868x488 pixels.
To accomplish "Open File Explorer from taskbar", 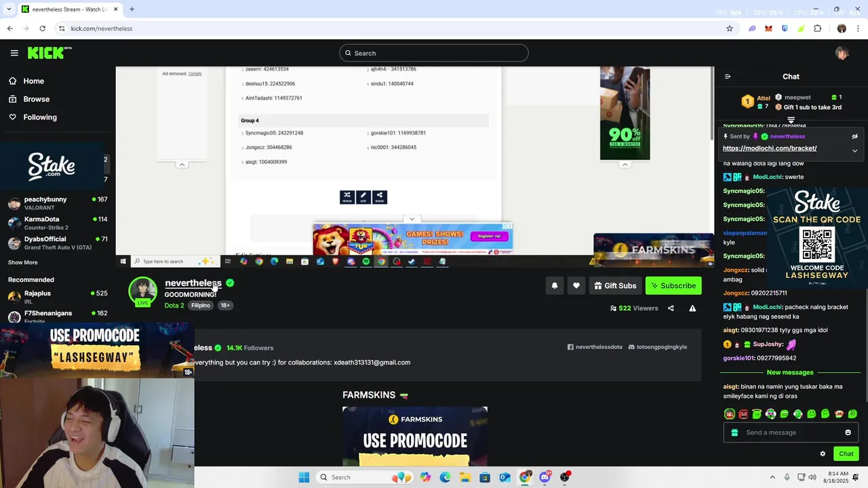I will click(x=465, y=477).
